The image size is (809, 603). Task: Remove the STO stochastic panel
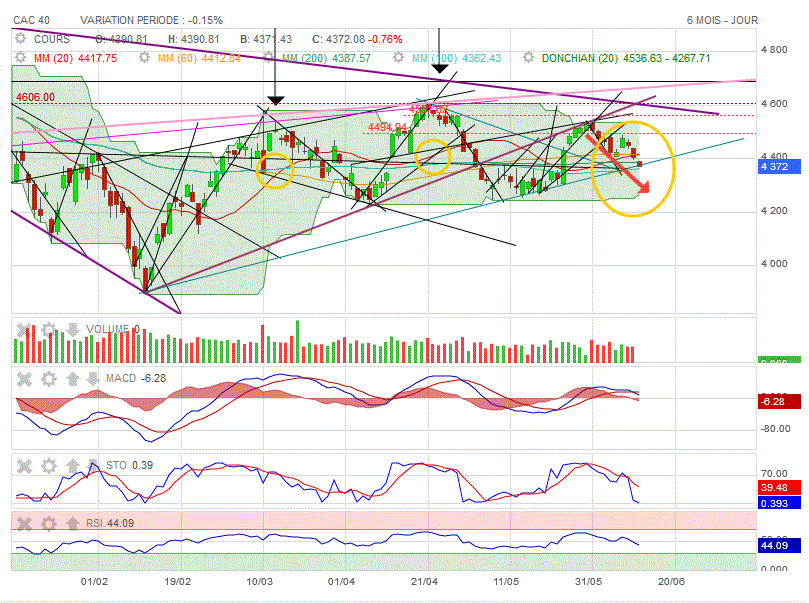point(24,466)
